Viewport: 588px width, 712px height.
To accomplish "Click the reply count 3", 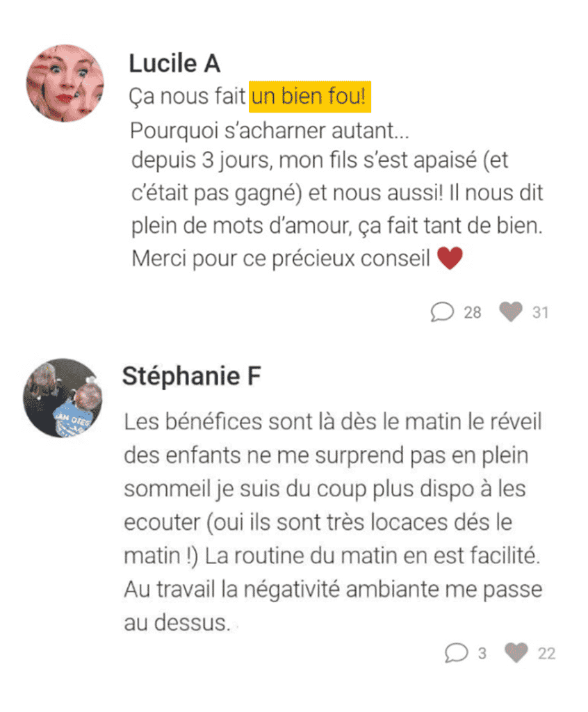I will [x=482, y=654].
